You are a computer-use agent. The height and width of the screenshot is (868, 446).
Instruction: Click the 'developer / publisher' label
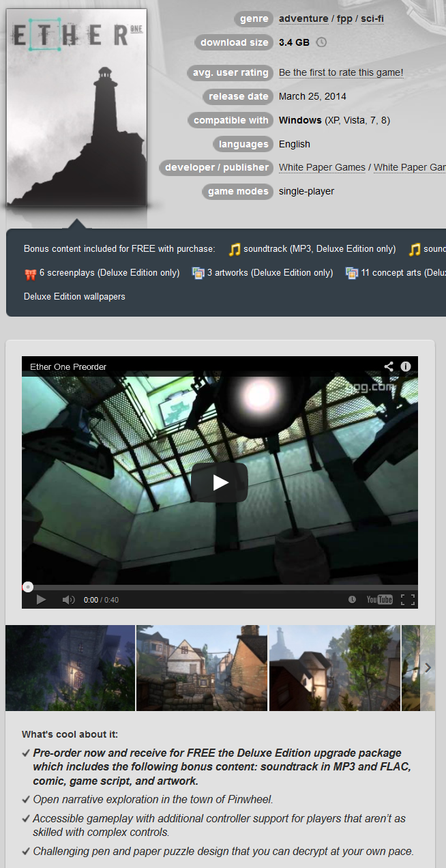(216, 167)
